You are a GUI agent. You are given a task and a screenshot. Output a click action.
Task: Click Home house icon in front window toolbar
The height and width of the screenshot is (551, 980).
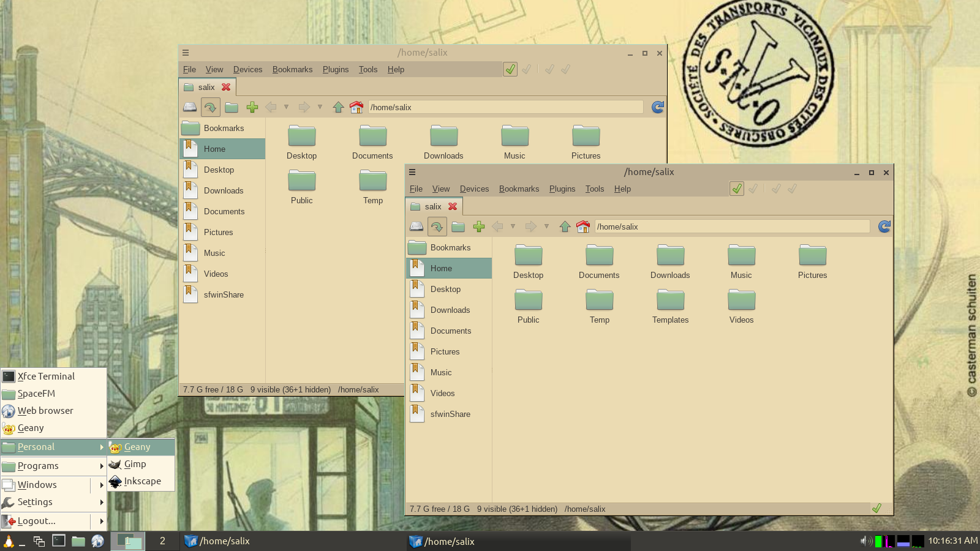[x=583, y=227]
